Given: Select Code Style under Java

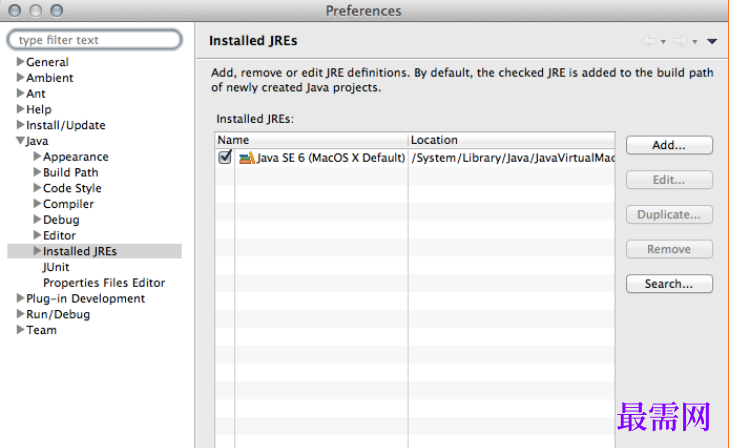Looking at the screenshot, I should [x=72, y=188].
